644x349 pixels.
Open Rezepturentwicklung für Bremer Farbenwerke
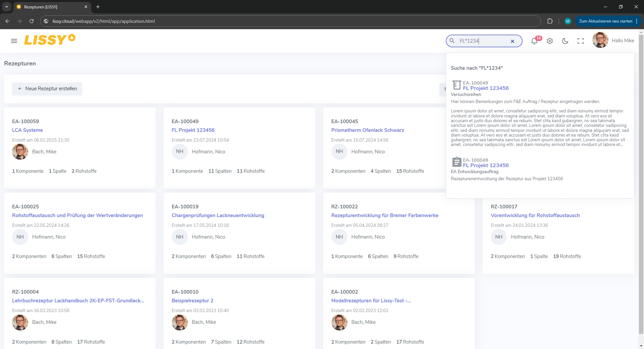[385, 215]
